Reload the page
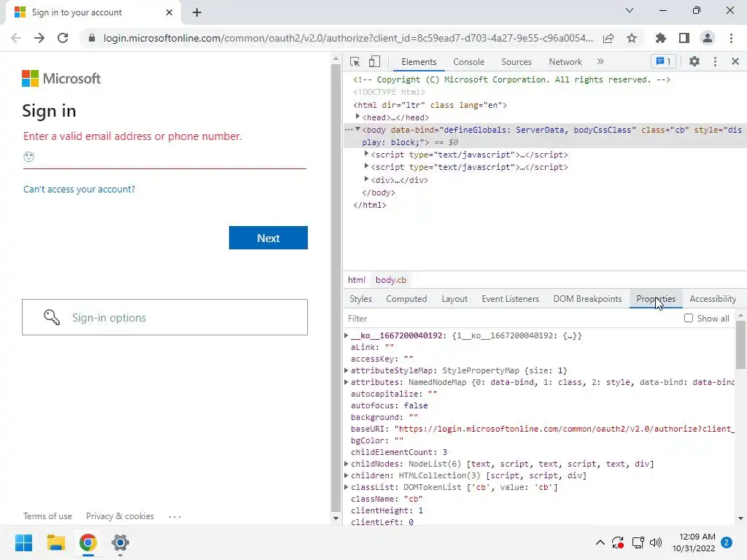Image resolution: width=747 pixels, height=560 pixels. 63,38
